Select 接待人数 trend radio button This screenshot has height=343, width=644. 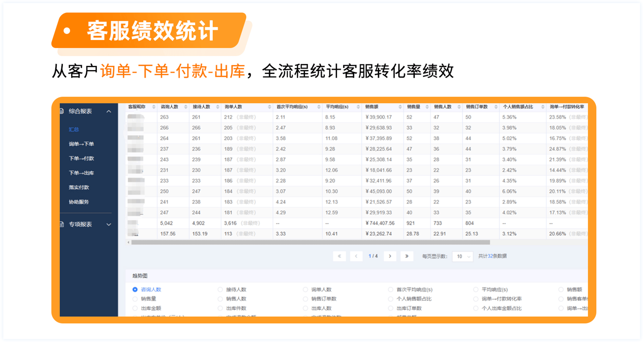pyautogui.click(x=220, y=290)
